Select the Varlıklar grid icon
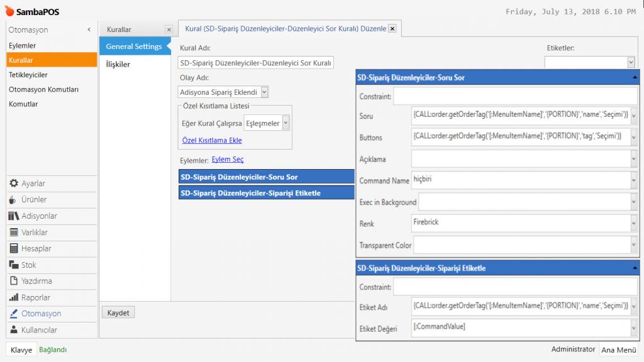The width and height of the screenshot is (644, 362). point(14,233)
